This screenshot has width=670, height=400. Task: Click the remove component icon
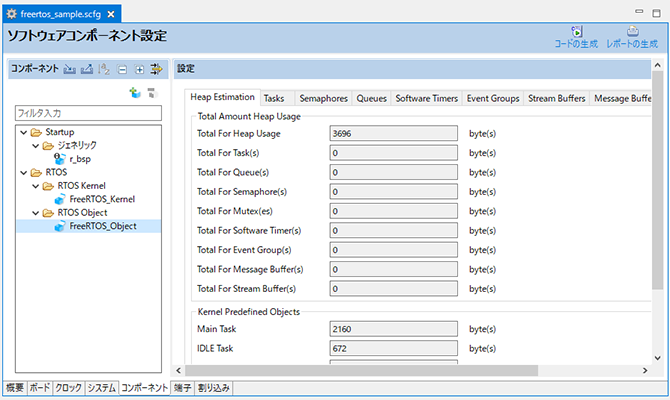pyautogui.click(x=152, y=92)
